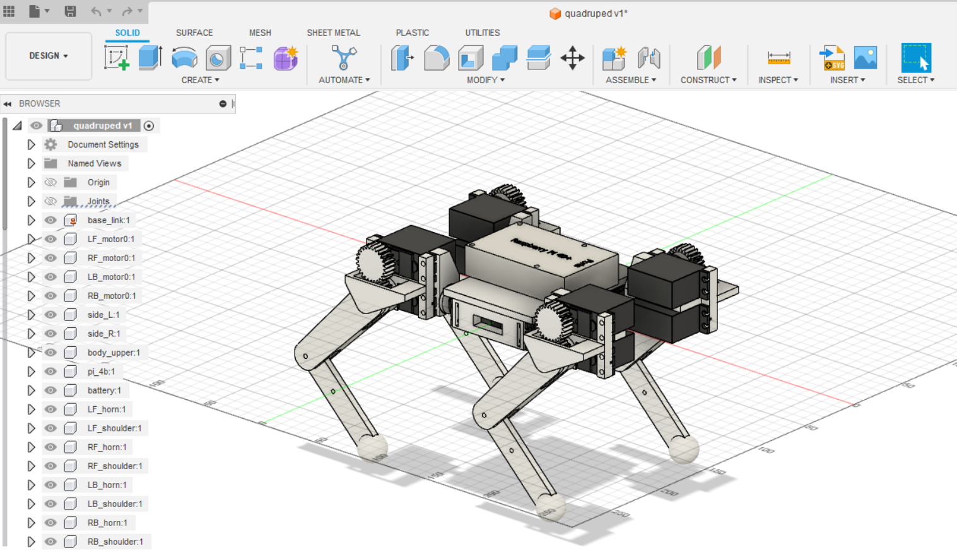Screen dimensions: 957x560
Task: Click the Construct plane icon
Action: [x=708, y=58]
